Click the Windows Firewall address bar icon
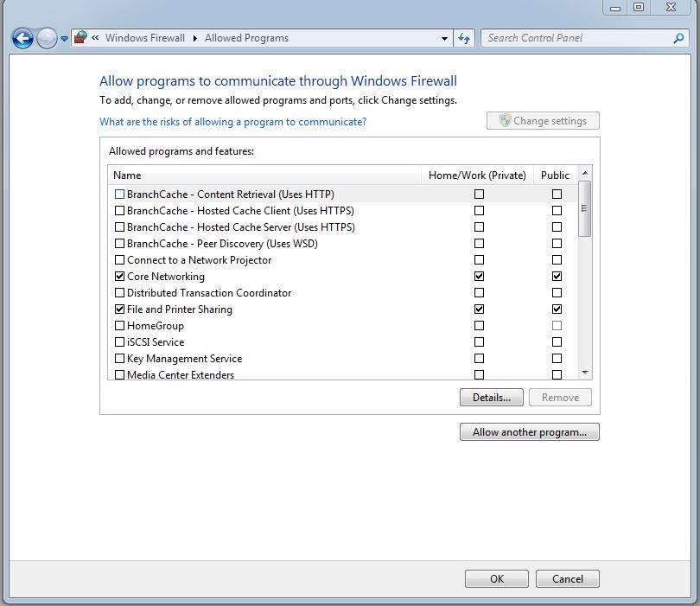Image resolution: width=700 pixels, height=606 pixels. [81, 37]
